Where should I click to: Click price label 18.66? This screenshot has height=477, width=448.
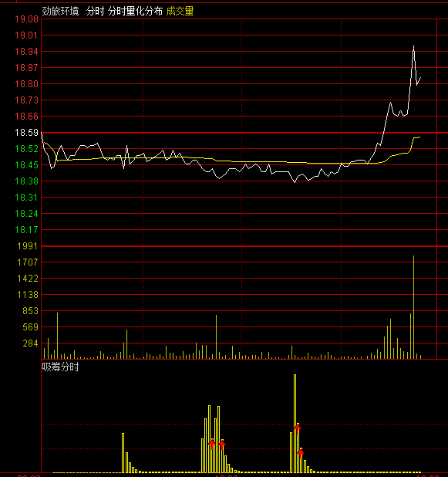pos(27,117)
